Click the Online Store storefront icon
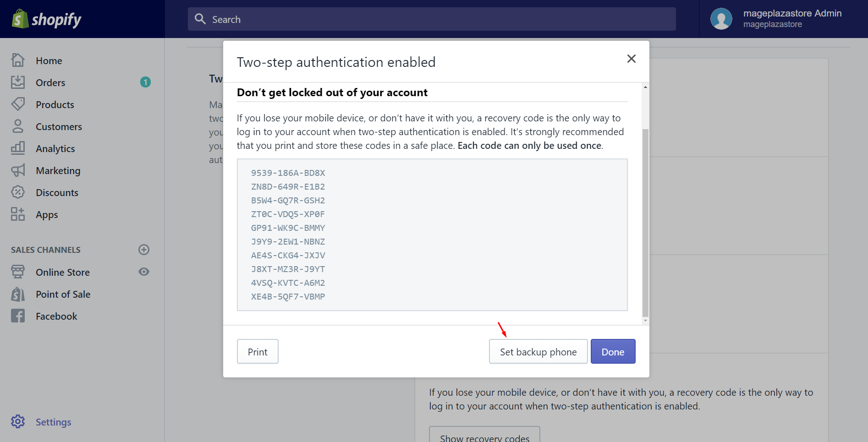Screen dimensions: 868x442 18,272
